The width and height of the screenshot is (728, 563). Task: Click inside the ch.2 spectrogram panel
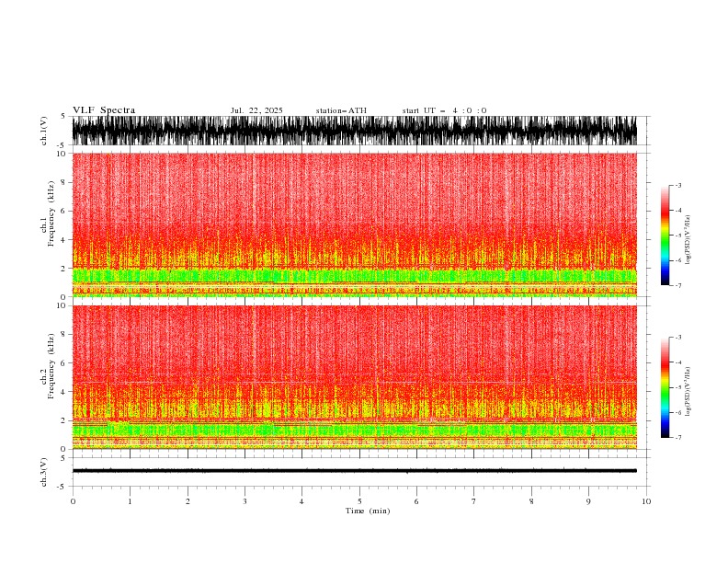(x=355, y=377)
